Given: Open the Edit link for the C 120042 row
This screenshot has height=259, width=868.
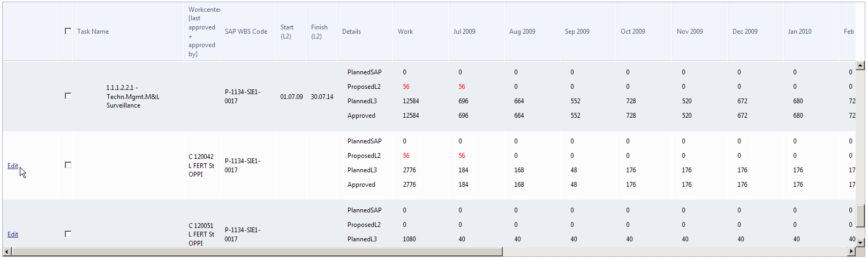Looking at the screenshot, I should coord(13,166).
